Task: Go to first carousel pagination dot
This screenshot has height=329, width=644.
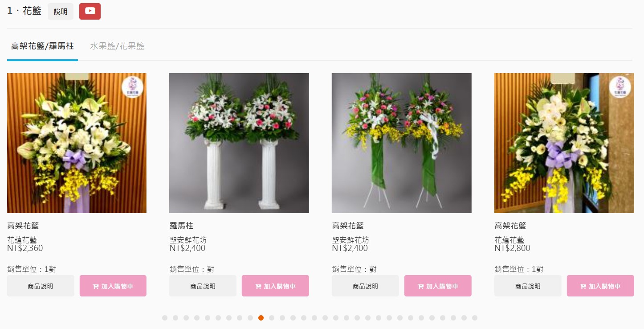Action: coord(165,318)
